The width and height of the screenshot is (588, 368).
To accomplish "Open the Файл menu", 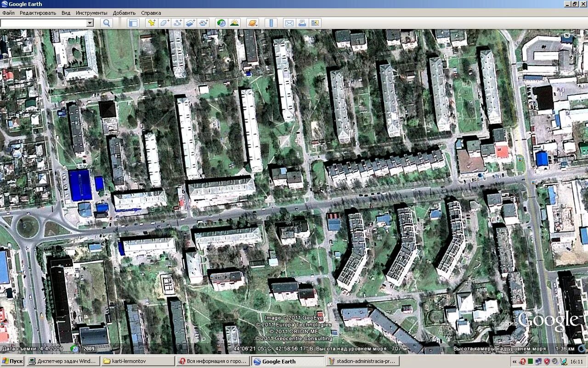I will pyautogui.click(x=8, y=13).
